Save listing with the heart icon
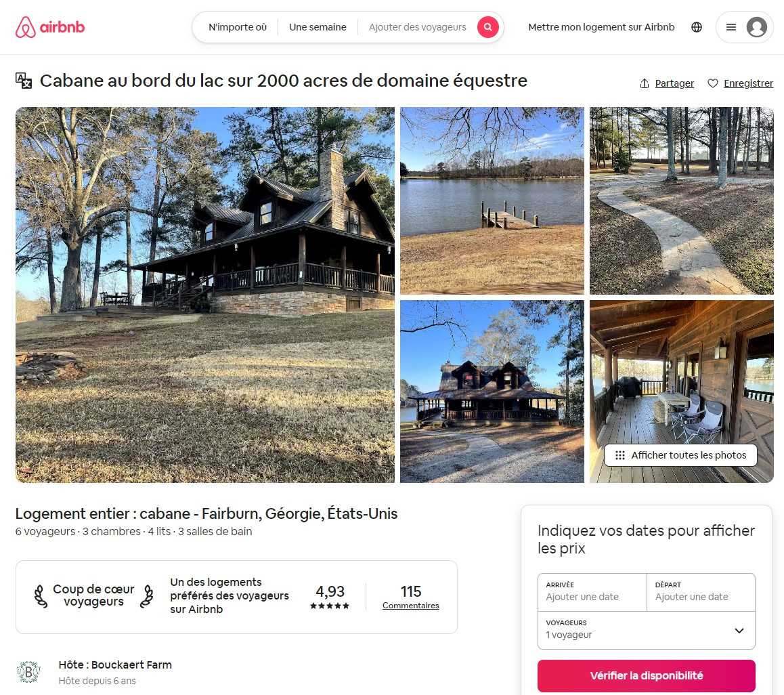The height and width of the screenshot is (695, 784). pos(713,83)
